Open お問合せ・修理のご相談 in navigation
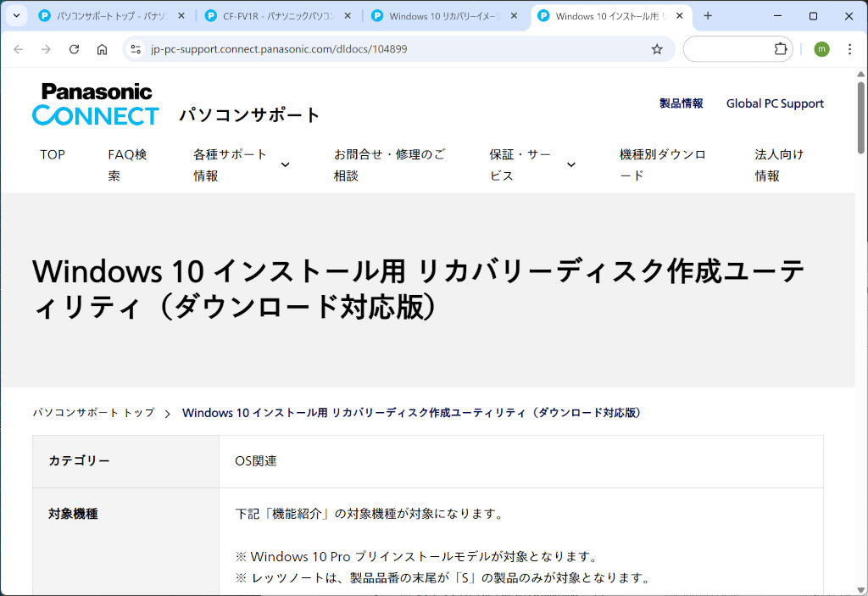Viewport: 868px width, 596px height. click(390, 165)
